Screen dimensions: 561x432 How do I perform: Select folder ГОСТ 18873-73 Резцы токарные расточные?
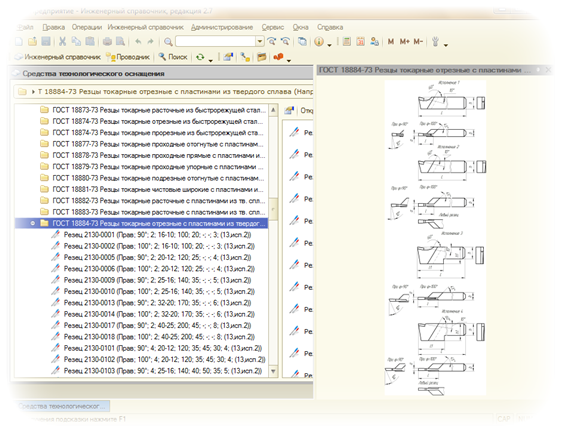153,110
